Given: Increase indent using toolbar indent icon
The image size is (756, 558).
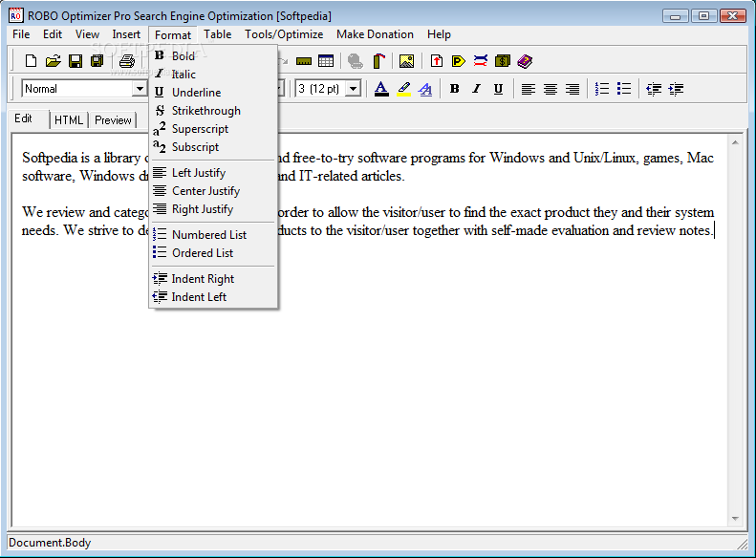Looking at the screenshot, I should (x=676, y=89).
